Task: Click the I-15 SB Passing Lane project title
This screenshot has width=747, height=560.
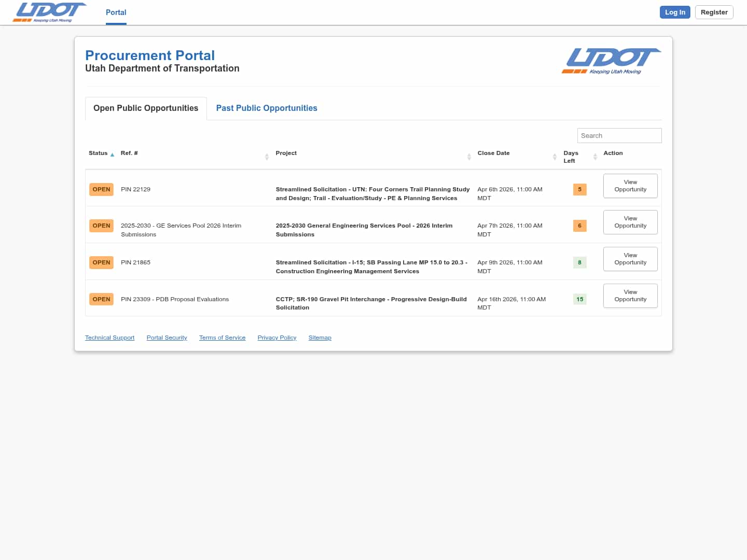Action: pyautogui.click(x=371, y=267)
